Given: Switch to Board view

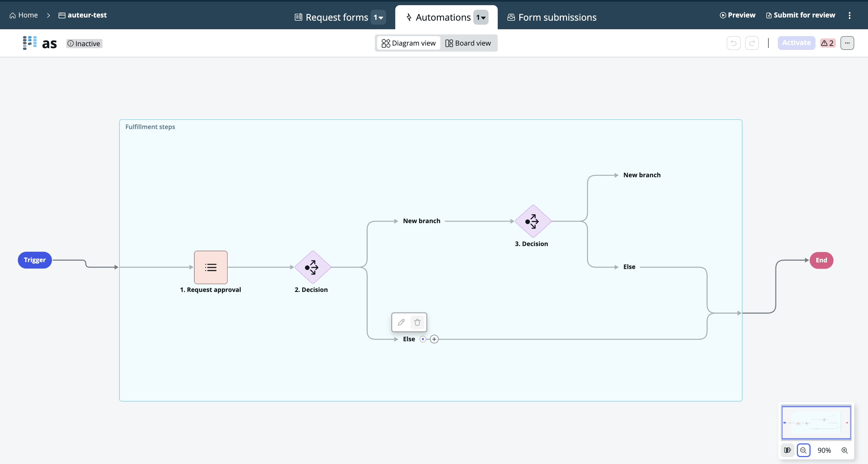Looking at the screenshot, I should [468, 43].
